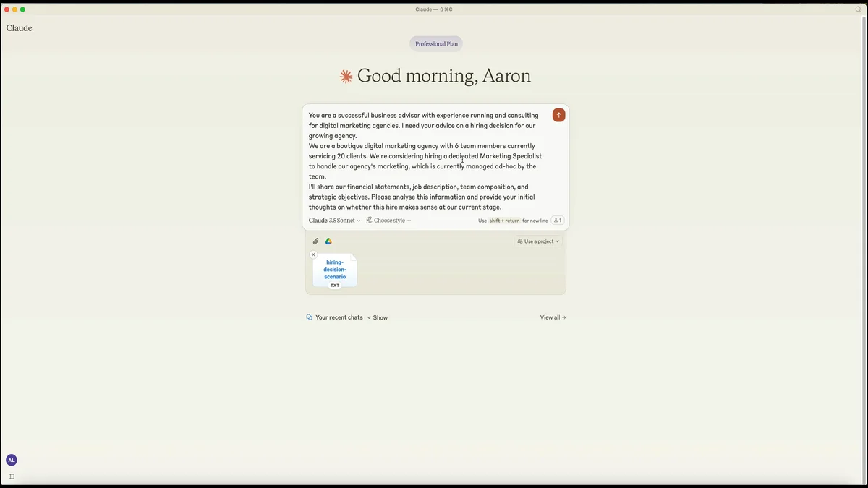868x488 pixels.
Task: Click the chat bubbles icon beside recent chats
Action: [310, 317]
